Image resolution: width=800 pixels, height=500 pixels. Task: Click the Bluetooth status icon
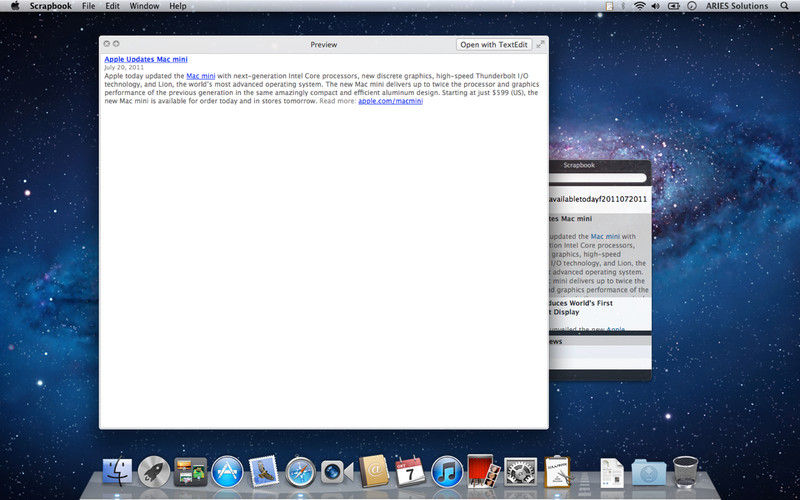(x=623, y=6)
